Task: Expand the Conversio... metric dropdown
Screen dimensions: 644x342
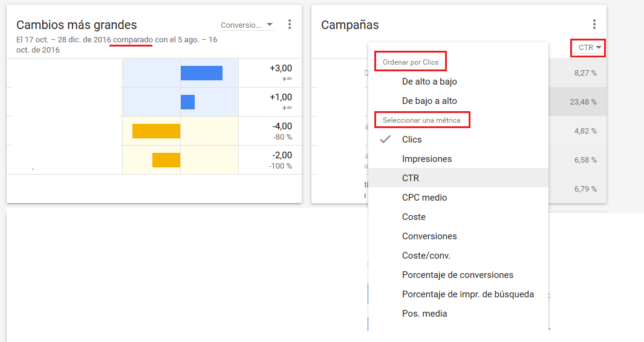Action: pyautogui.click(x=247, y=25)
